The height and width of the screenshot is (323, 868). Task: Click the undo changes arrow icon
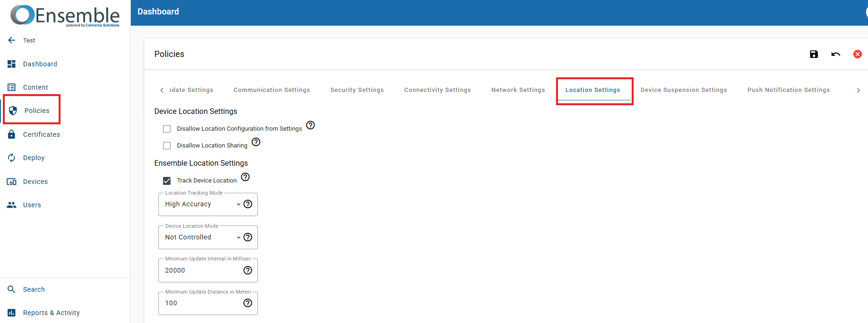(836, 54)
